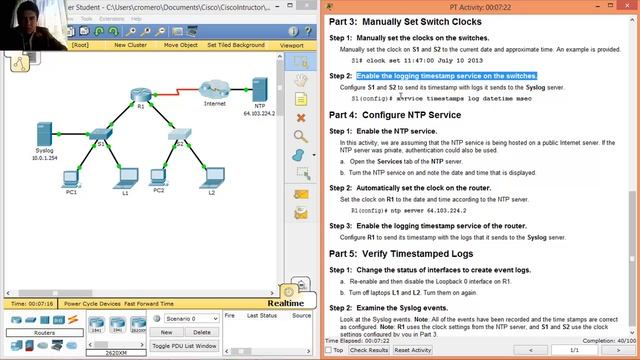Screen dimensions: 640x360
Task: Select R1 router in the topology
Action: (x=141, y=95)
